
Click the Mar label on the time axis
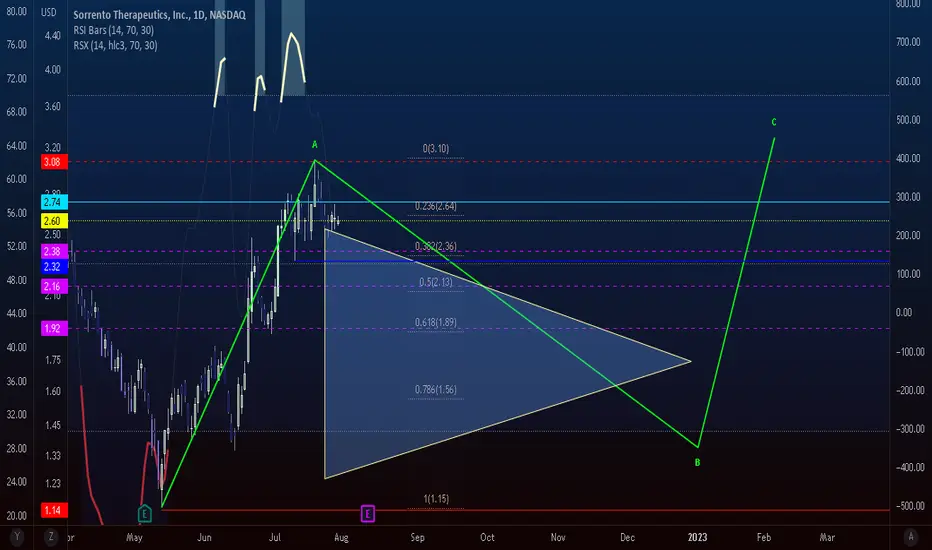point(827,538)
